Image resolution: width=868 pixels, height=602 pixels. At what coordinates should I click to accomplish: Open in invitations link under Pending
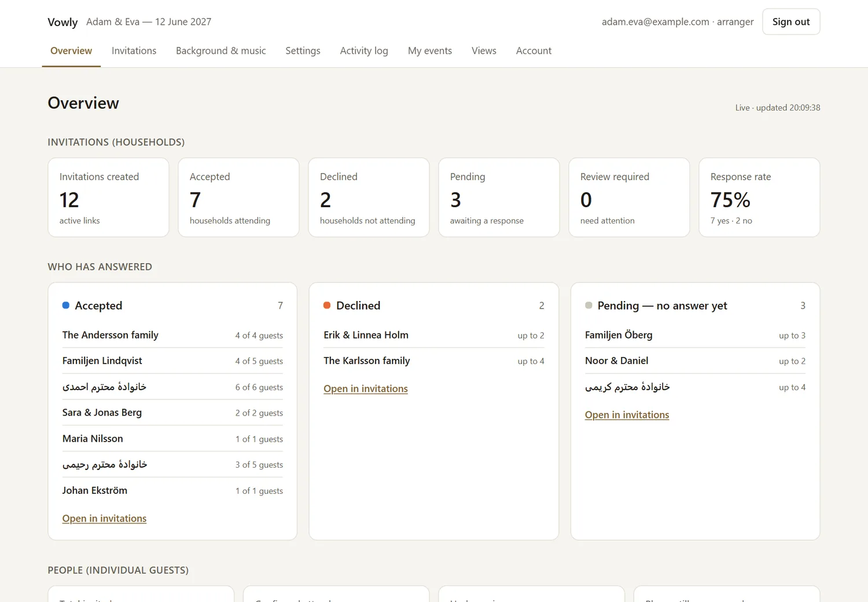tap(627, 415)
